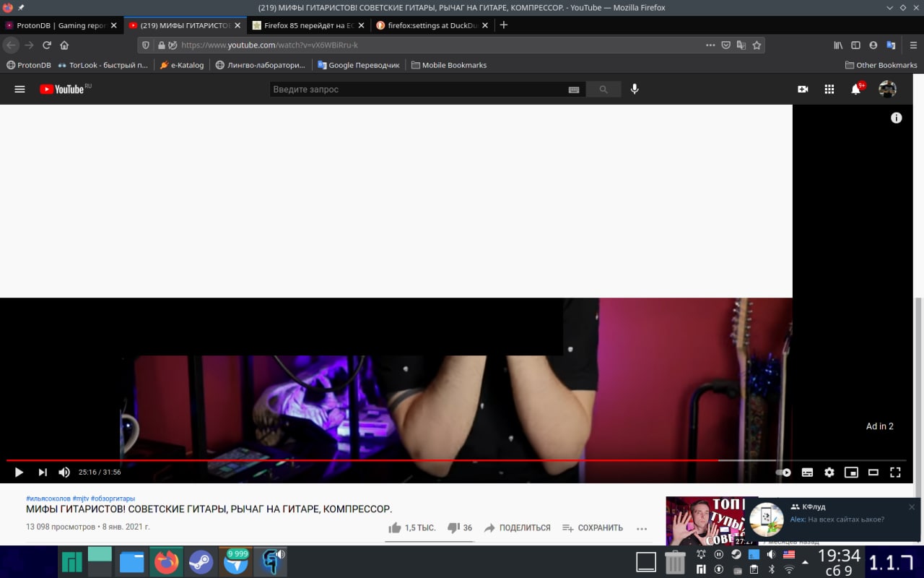Viewport: 924px width, 578px height.
Task: Close the YouTube browser tab
Action: [237, 25]
